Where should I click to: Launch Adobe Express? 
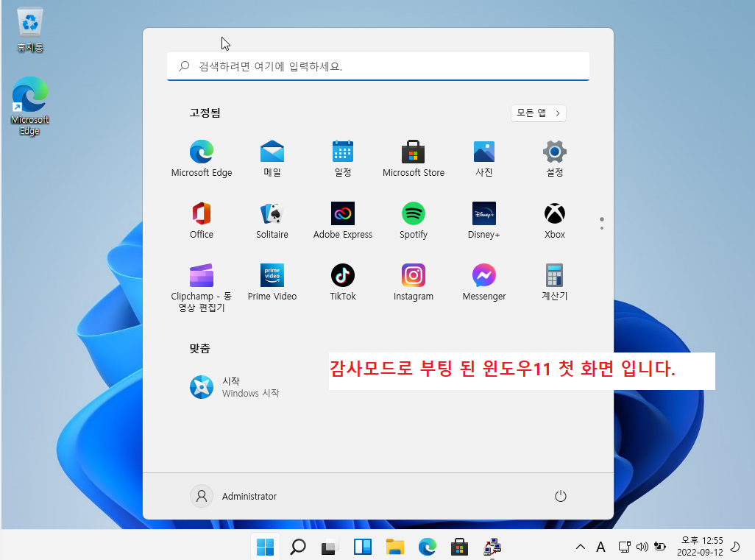(343, 221)
